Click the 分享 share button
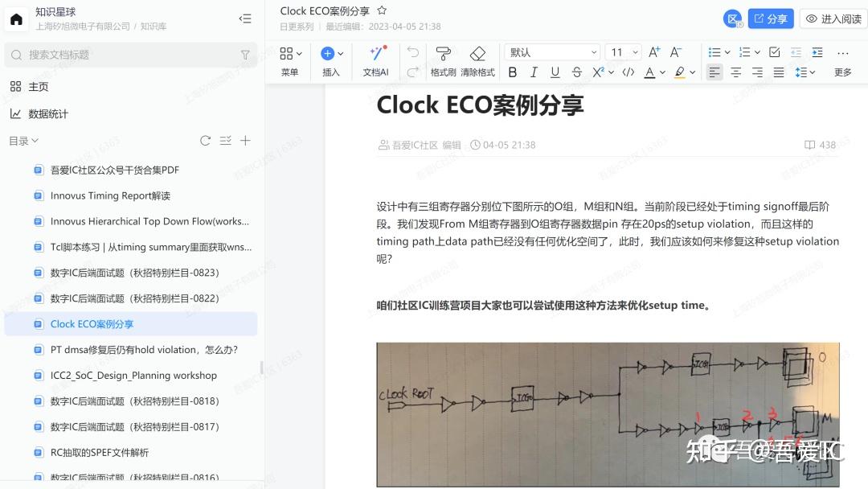The height and width of the screenshot is (489, 868). tap(771, 18)
